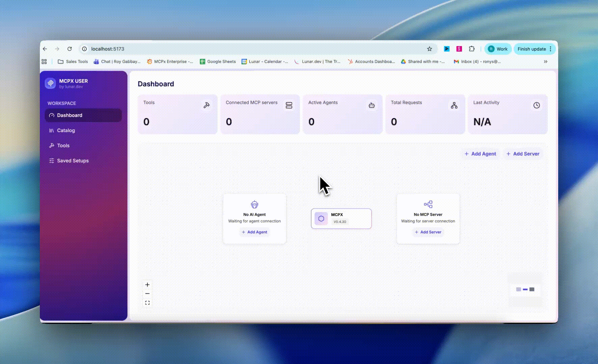
Task: Click Add Server inside No MCP Server card
Action: tap(428, 232)
